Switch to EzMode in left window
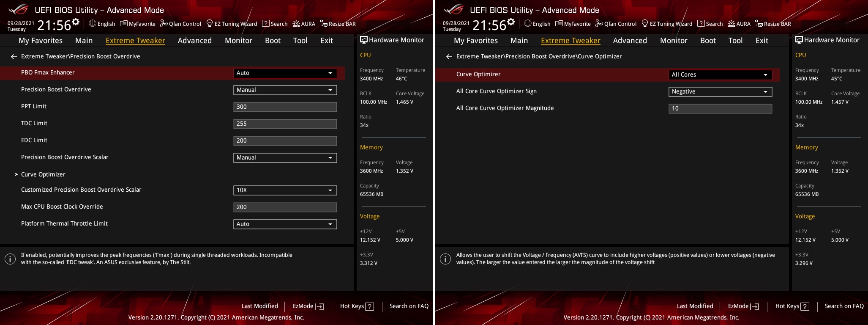This screenshot has height=325, width=868. [x=308, y=306]
